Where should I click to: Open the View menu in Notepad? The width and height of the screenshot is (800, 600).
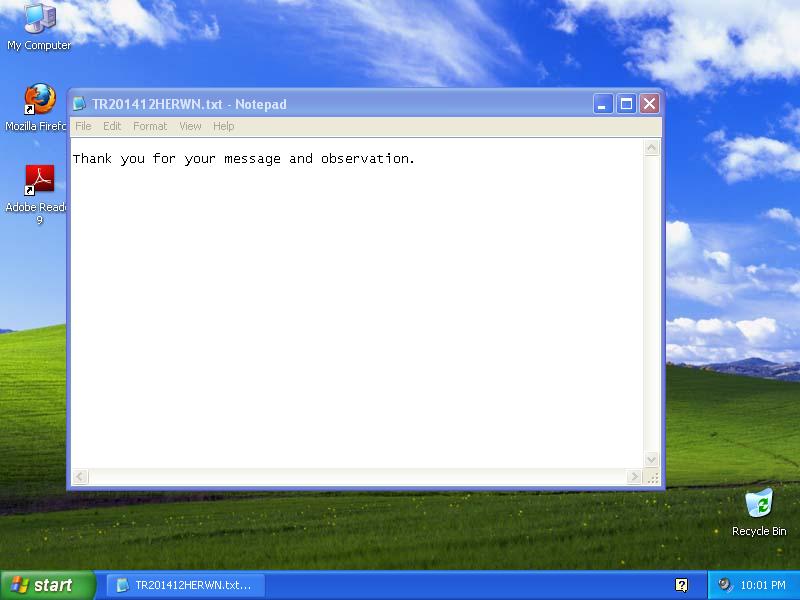190,126
